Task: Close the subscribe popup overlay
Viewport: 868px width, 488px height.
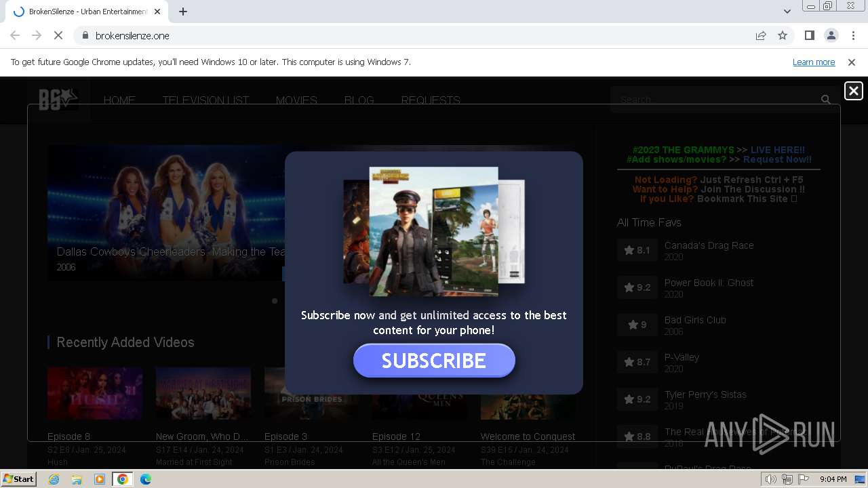Action: pos(853,91)
